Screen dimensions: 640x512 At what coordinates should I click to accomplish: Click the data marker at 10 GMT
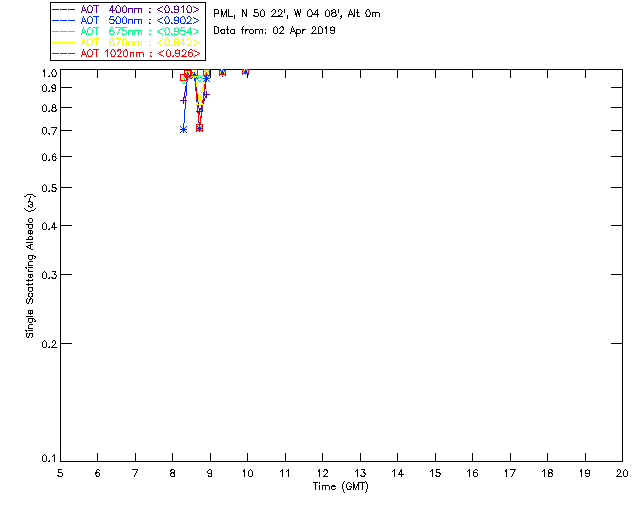[x=245, y=71]
